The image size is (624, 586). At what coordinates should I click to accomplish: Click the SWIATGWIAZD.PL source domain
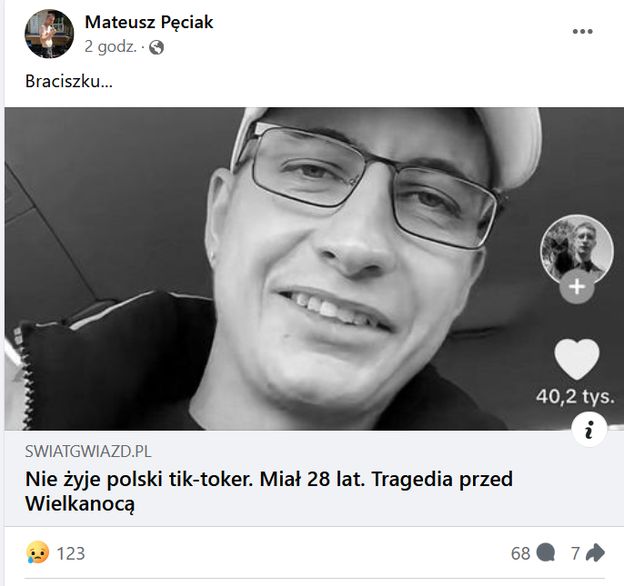88,452
